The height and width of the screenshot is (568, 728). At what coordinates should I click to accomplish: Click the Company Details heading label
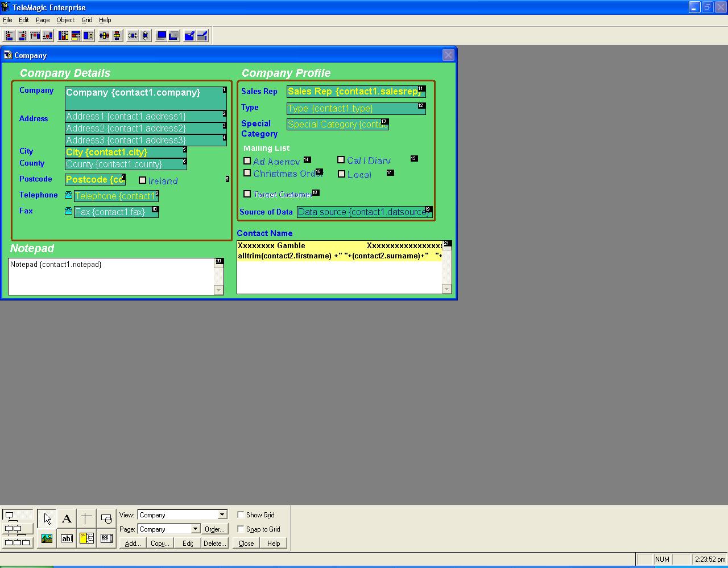[65, 73]
